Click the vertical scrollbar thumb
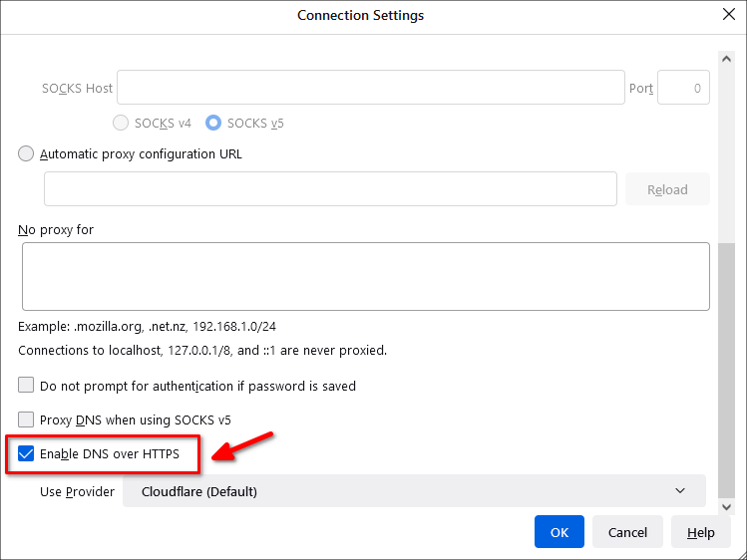The image size is (747, 560). point(726,370)
